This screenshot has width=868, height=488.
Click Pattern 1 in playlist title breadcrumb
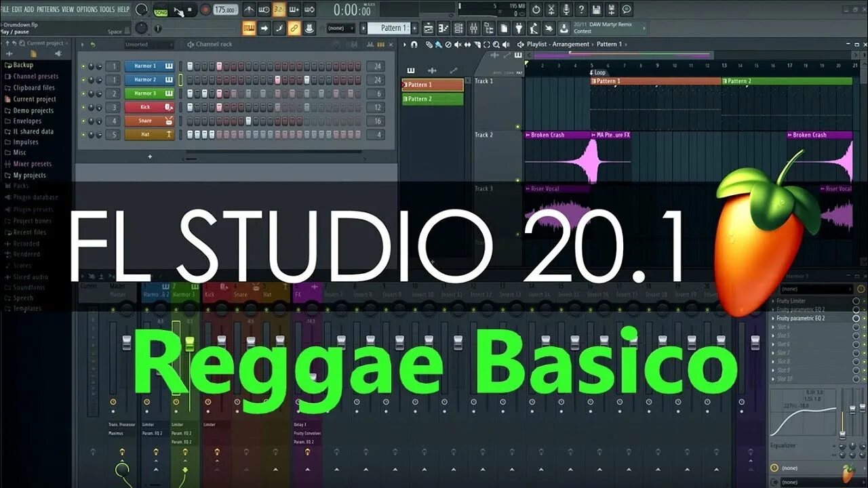coord(608,45)
